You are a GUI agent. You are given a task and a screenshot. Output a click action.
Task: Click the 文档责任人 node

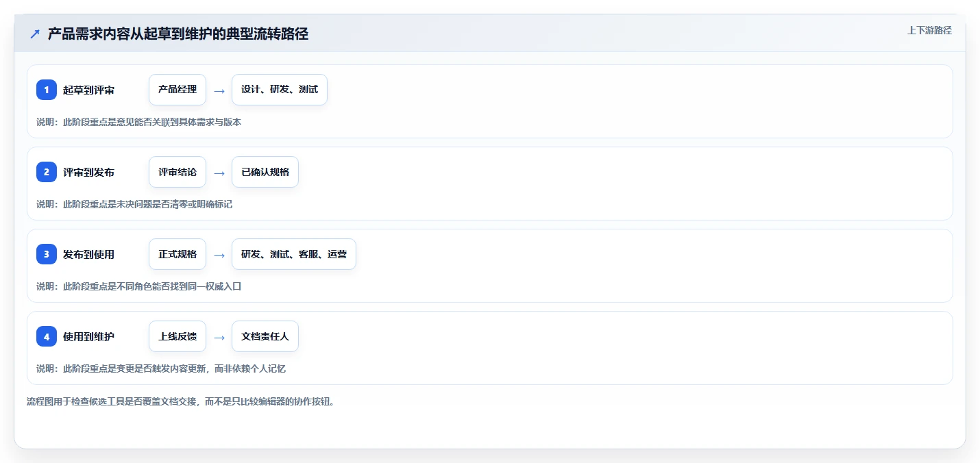coord(265,336)
